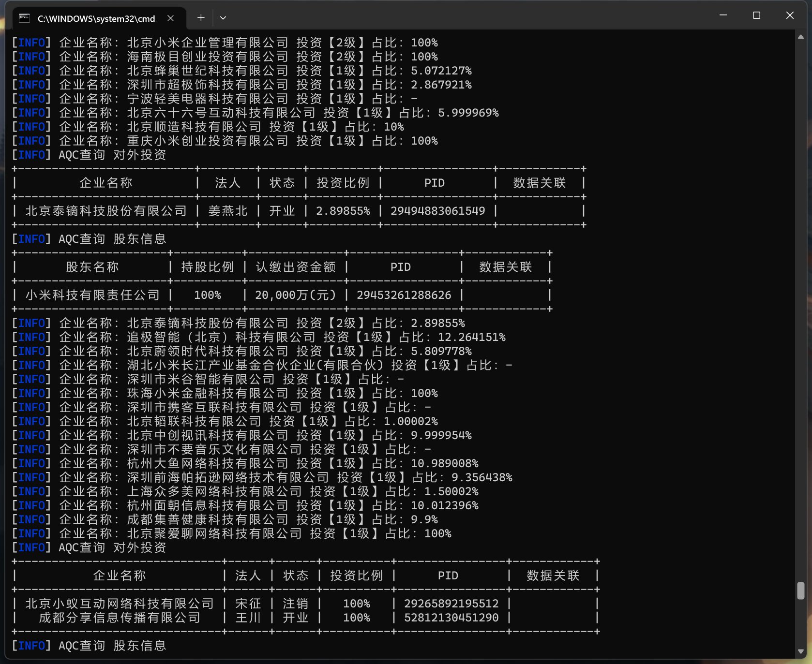Screen dimensions: 812x664
Task: Click the 股东名称 column header
Action: tap(92, 267)
